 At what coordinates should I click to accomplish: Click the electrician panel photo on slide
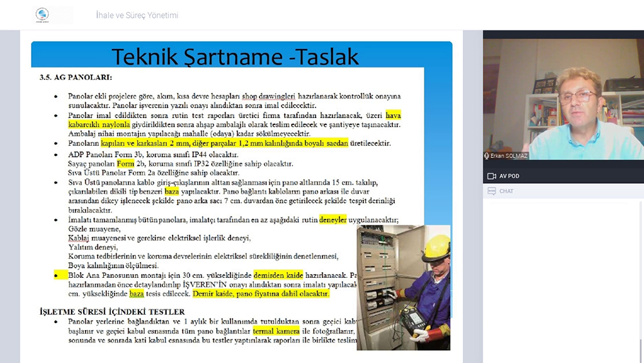tap(403, 288)
